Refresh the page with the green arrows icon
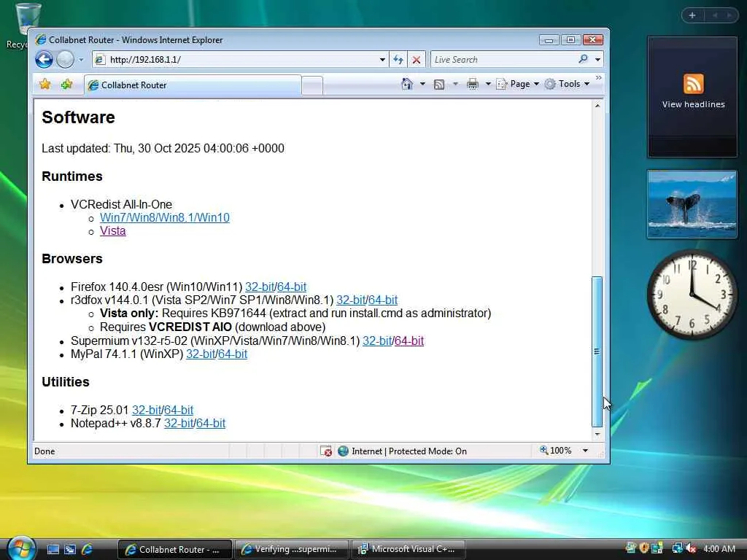 coord(398,60)
